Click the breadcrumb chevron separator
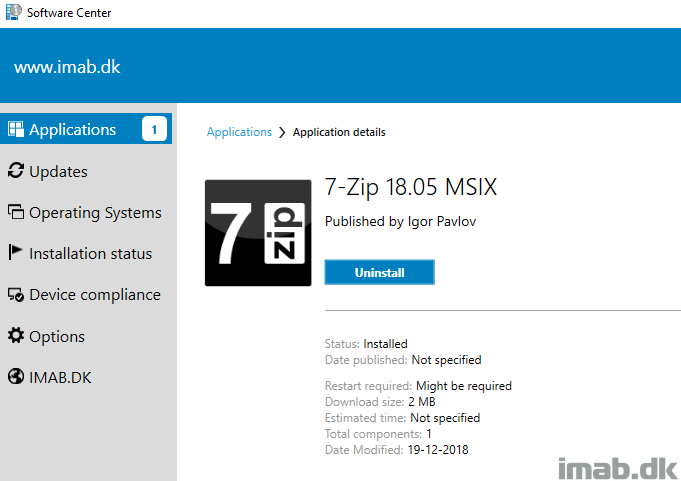Image resolution: width=681 pixels, height=481 pixels. click(282, 132)
